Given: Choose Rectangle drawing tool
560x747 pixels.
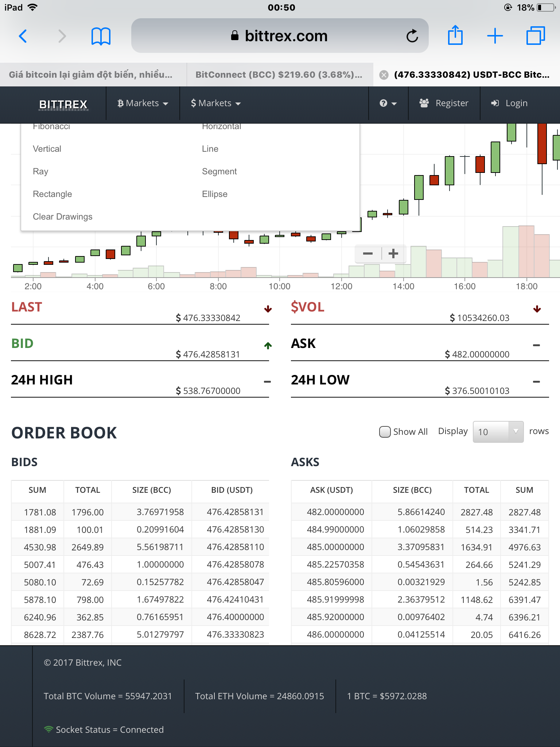Looking at the screenshot, I should [52, 194].
